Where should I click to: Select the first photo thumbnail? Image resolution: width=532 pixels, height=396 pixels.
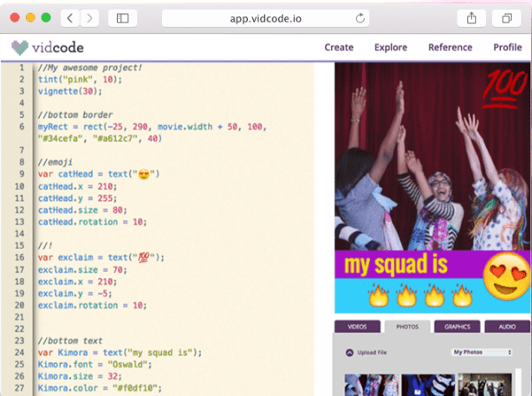tap(370, 385)
